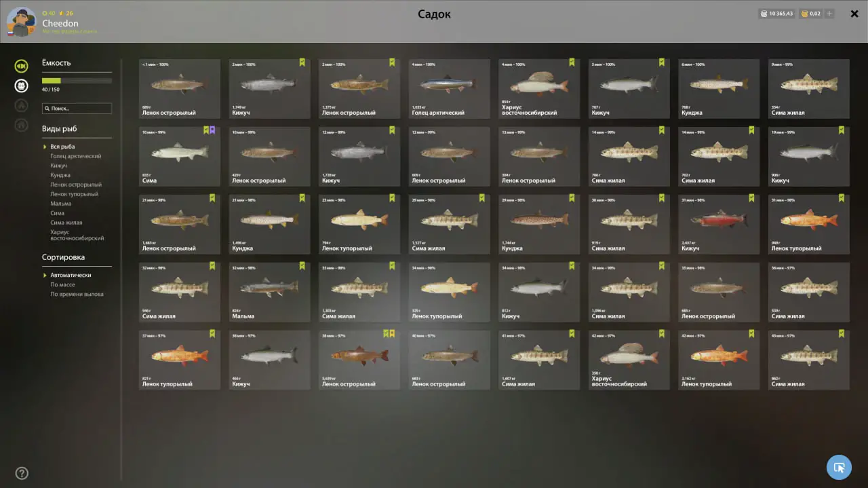Click the silver coins balance icon
The image size is (868, 488).
click(764, 14)
